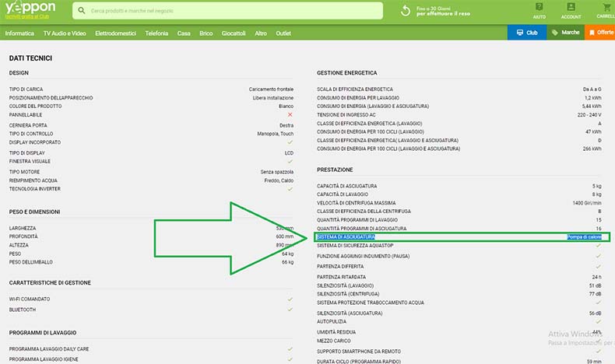Click the Bluetooth checkmark
Viewport: 615px width, 364px height.
click(x=290, y=309)
